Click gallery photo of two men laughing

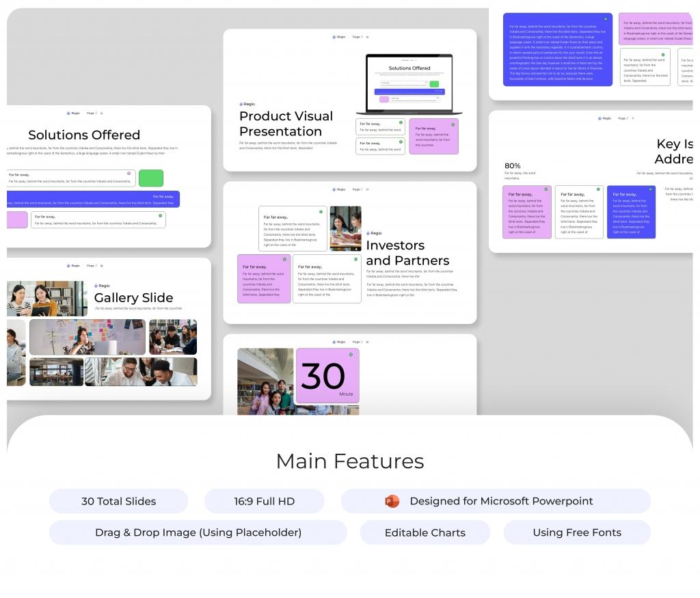pos(141,372)
